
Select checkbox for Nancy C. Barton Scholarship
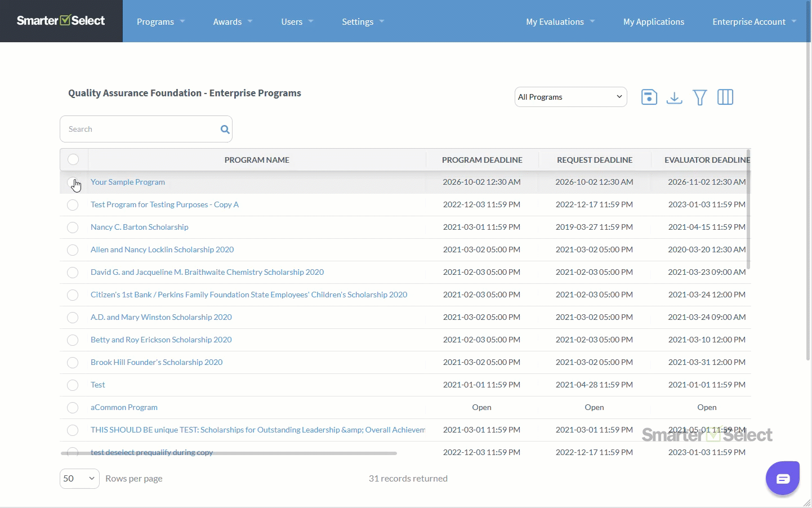(73, 227)
